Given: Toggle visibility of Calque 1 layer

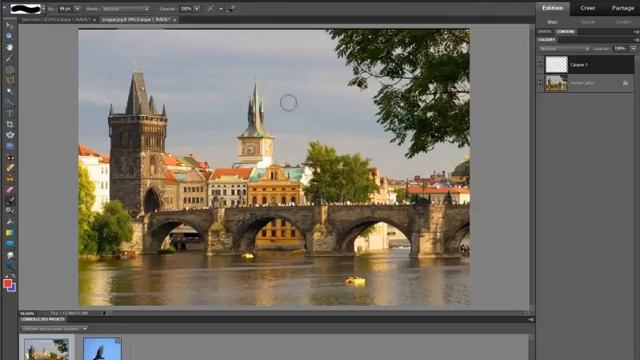Looking at the screenshot, I should (x=540, y=64).
